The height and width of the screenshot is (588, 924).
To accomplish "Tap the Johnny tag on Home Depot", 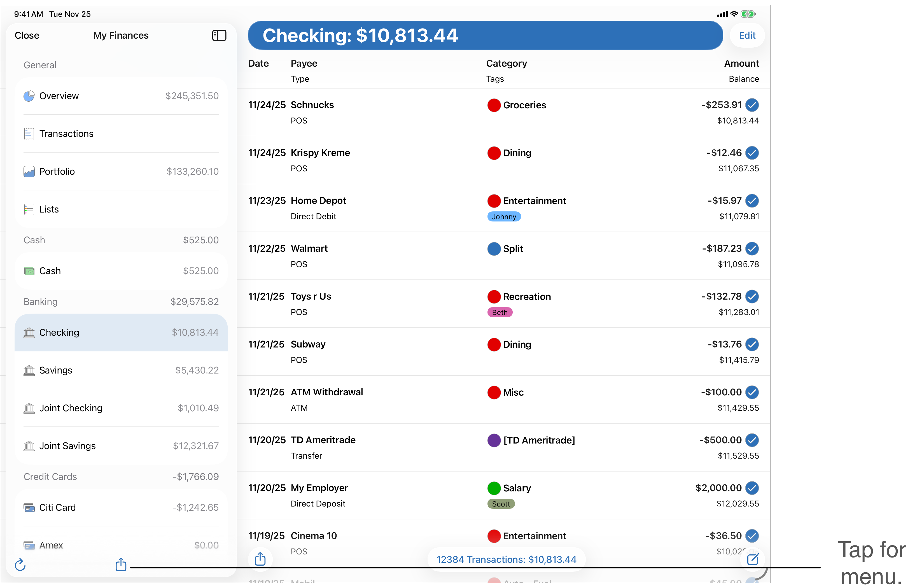I will pyautogui.click(x=504, y=217).
